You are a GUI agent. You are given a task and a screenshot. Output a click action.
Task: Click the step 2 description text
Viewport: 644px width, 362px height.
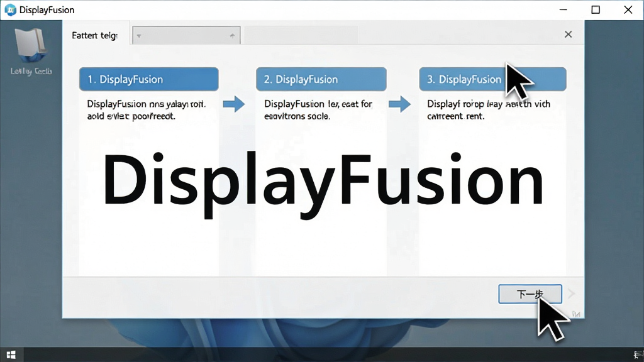[x=318, y=110]
